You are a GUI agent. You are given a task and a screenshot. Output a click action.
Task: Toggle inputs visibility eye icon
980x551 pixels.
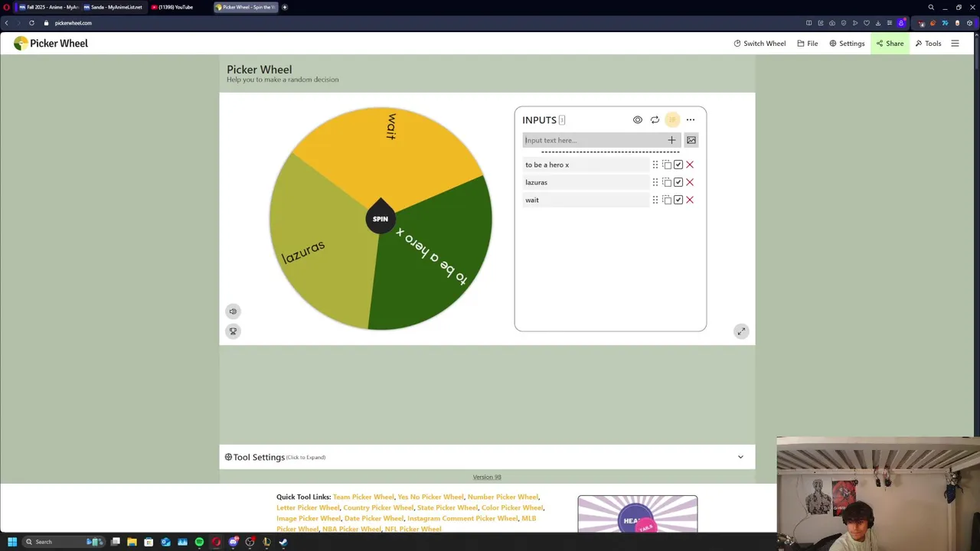coord(638,120)
